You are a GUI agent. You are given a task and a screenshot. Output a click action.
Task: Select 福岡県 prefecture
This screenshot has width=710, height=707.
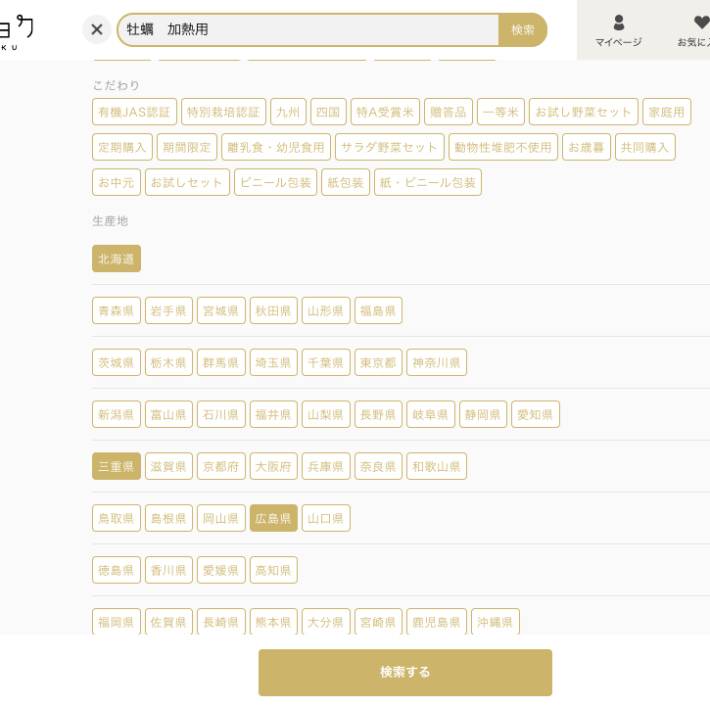pyautogui.click(x=116, y=622)
